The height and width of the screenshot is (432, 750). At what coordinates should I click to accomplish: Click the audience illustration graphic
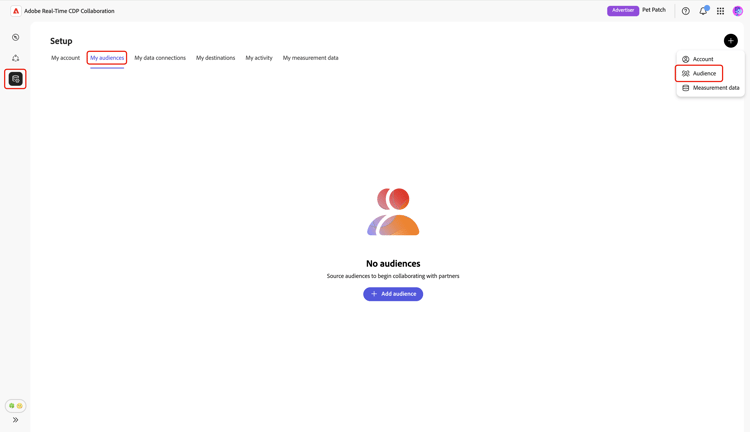click(x=393, y=212)
